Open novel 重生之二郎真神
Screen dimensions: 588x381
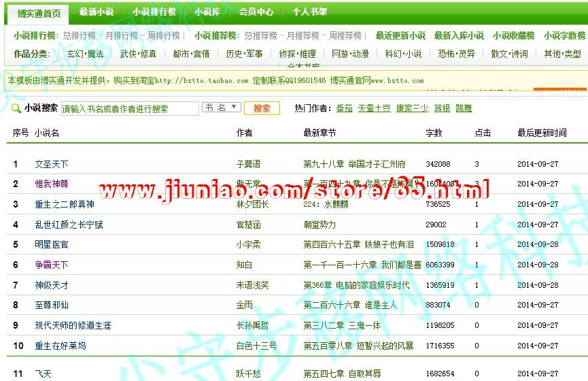point(65,205)
